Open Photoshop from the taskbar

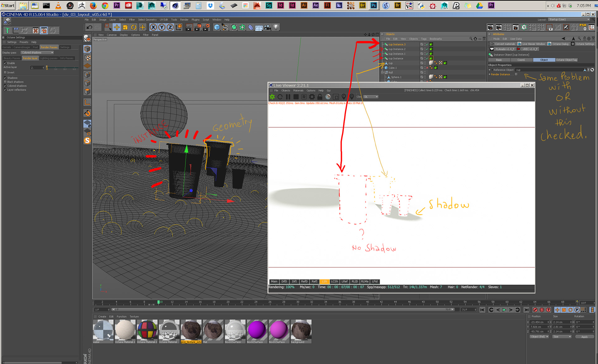[373, 5]
